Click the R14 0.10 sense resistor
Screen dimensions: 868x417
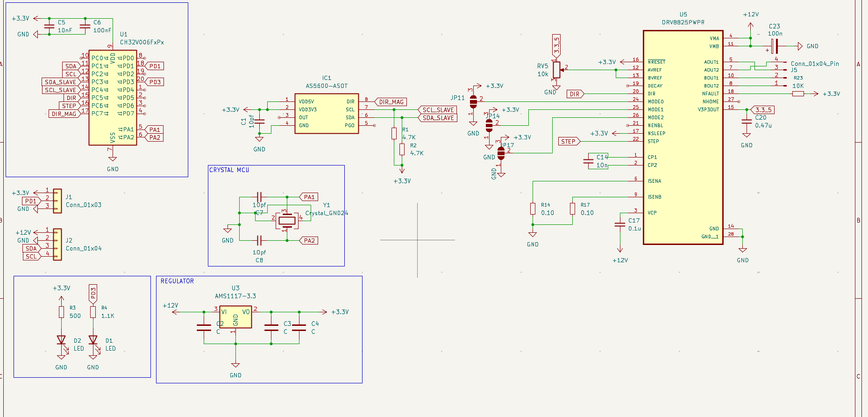click(533, 208)
